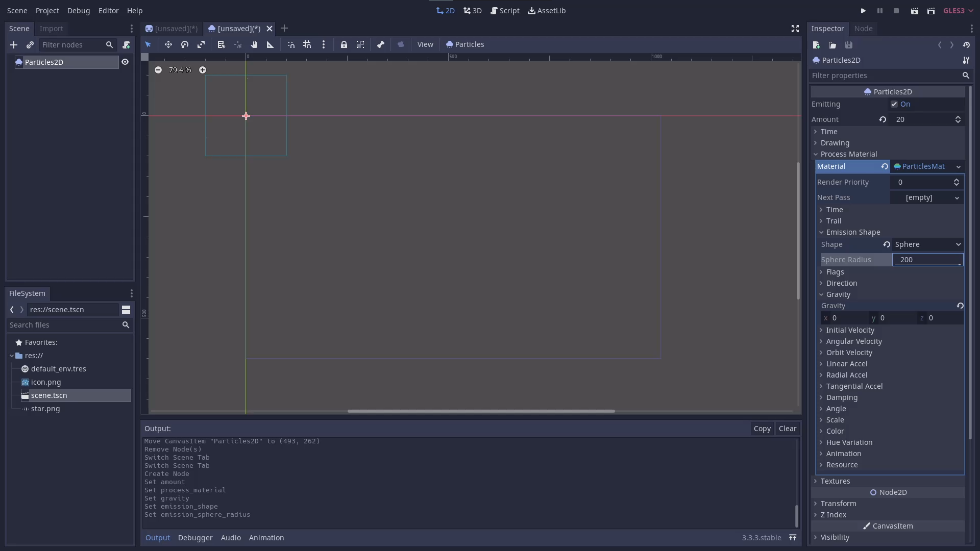Screen dimensions: 980x551
Task: Select the Ruler Mode tool
Action: tap(271, 44)
